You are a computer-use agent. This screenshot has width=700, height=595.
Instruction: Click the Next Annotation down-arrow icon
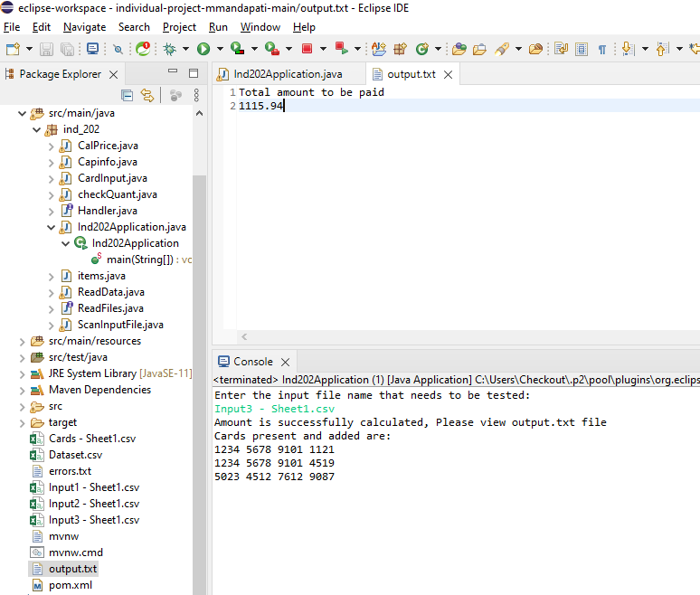click(x=628, y=49)
